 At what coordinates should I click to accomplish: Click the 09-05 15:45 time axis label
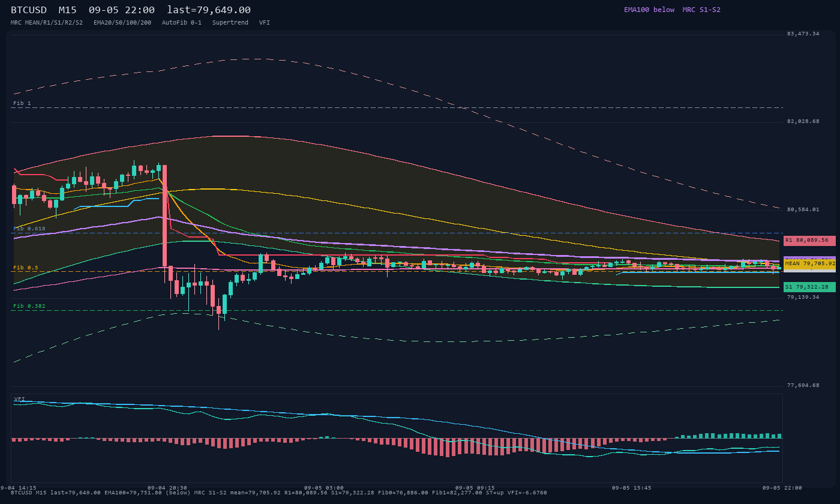[x=632, y=488]
